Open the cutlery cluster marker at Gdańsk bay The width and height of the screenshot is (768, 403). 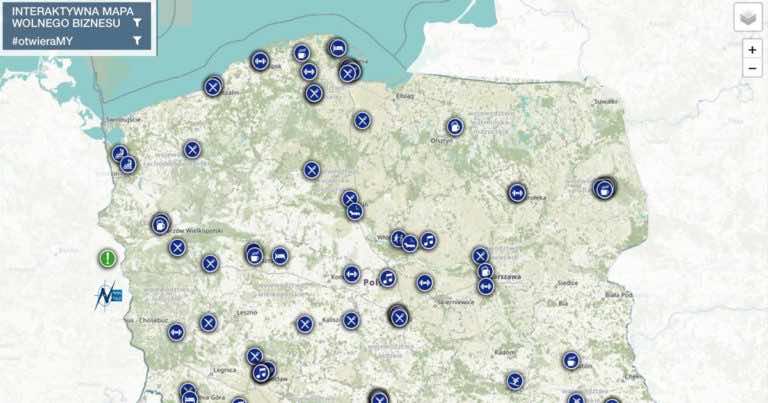pyautogui.click(x=348, y=73)
